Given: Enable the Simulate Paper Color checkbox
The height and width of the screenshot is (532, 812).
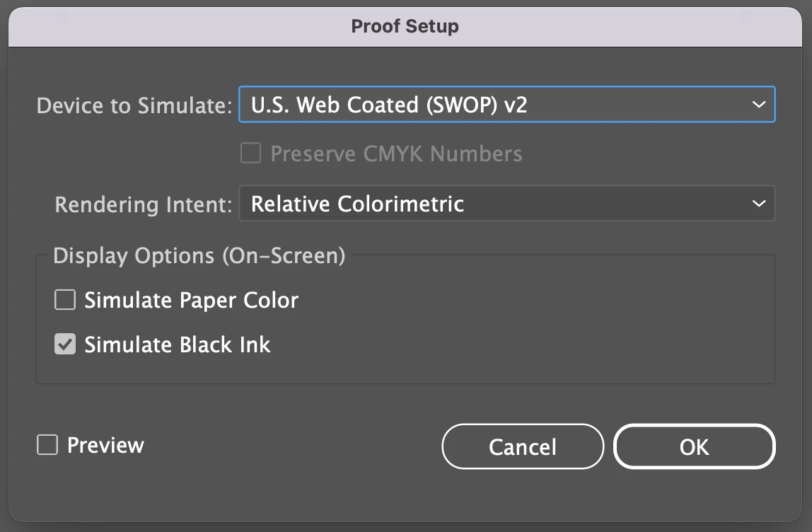Looking at the screenshot, I should click(65, 301).
